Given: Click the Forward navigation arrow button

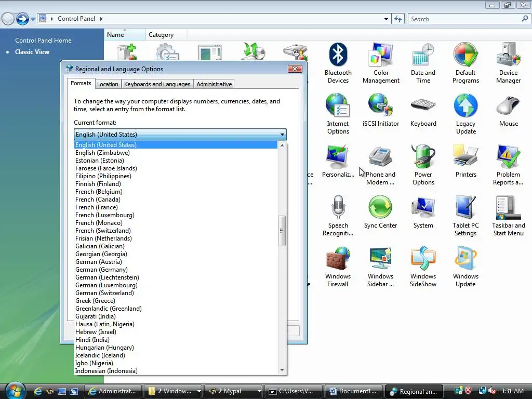Looking at the screenshot, I should (x=22, y=19).
